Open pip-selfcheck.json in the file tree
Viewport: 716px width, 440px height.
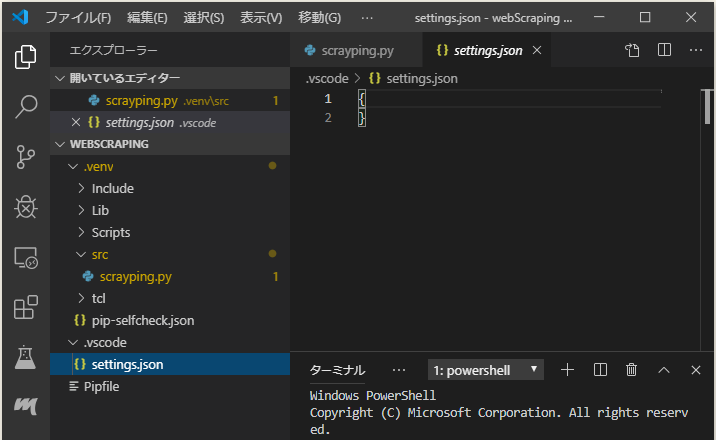coord(170,320)
